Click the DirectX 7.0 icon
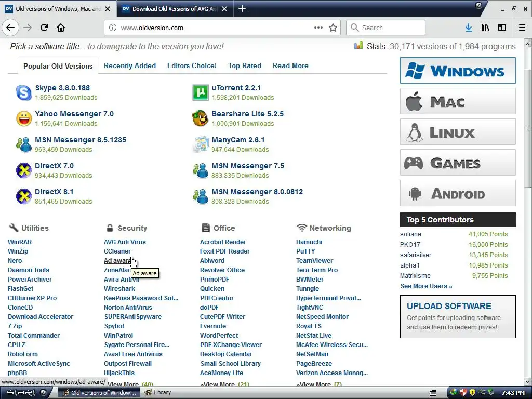This screenshot has width=532, height=399. click(x=24, y=170)
